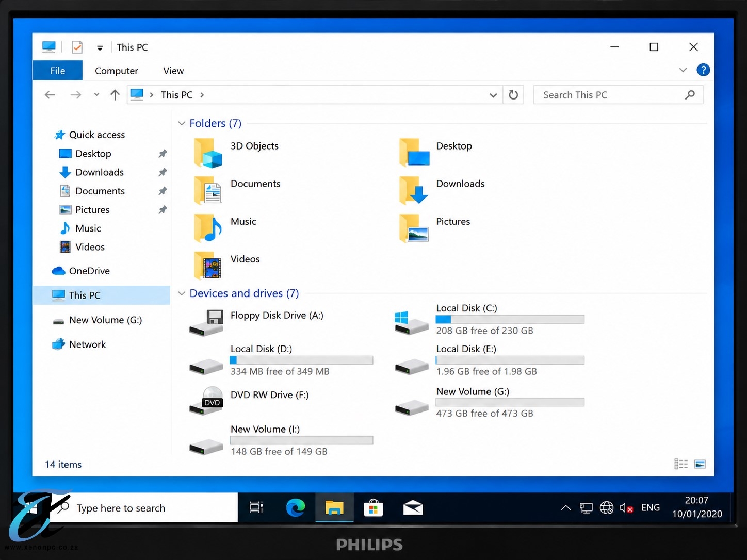The width and height of the screenshot is (747, 560).
Task: Open the 3D Objects folder icon
Action: pyautogui.click(x=208, y=153)
